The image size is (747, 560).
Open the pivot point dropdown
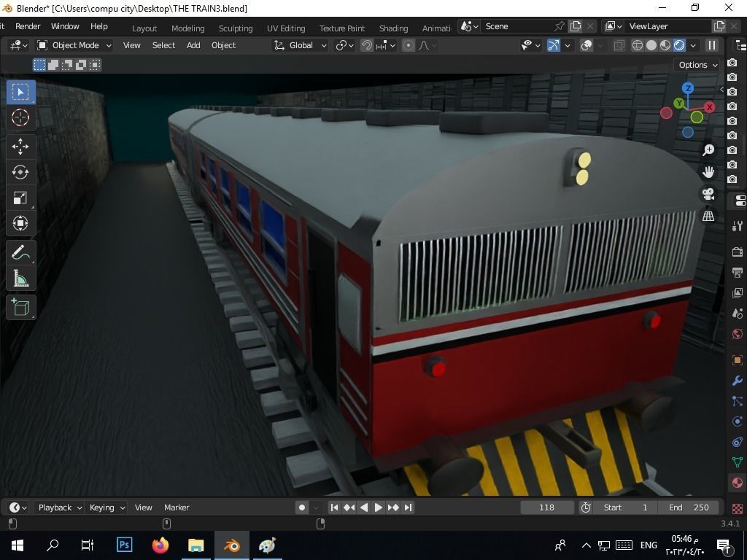click(x=344, y=45)
